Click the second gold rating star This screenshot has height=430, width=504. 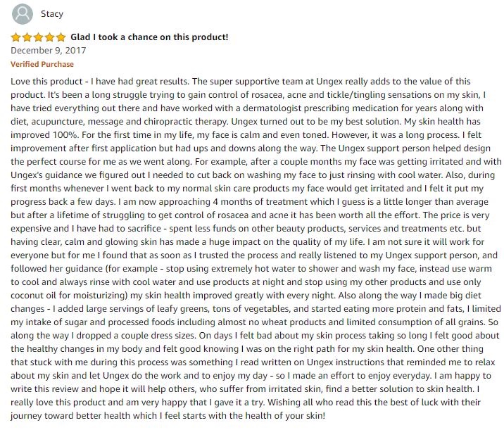27,37
